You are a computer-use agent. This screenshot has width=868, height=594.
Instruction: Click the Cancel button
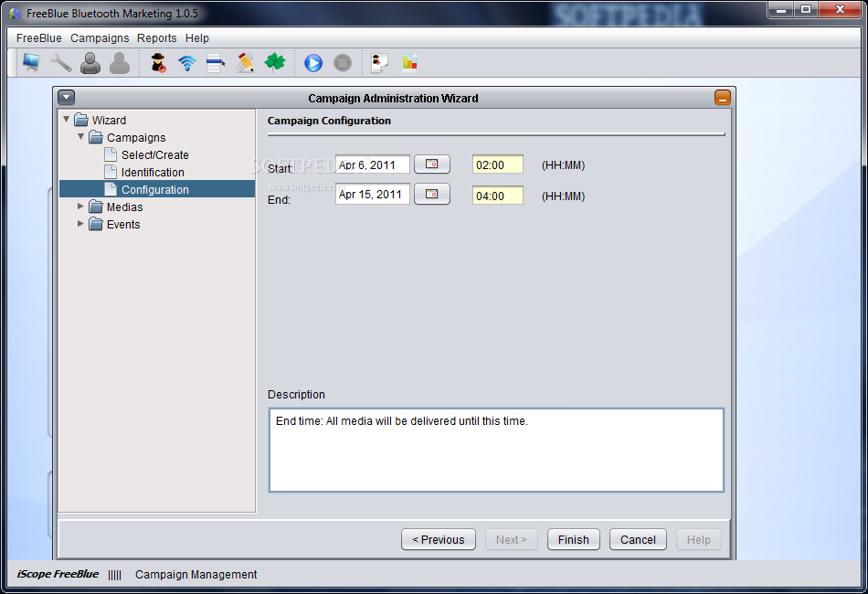tap(638, 539)
